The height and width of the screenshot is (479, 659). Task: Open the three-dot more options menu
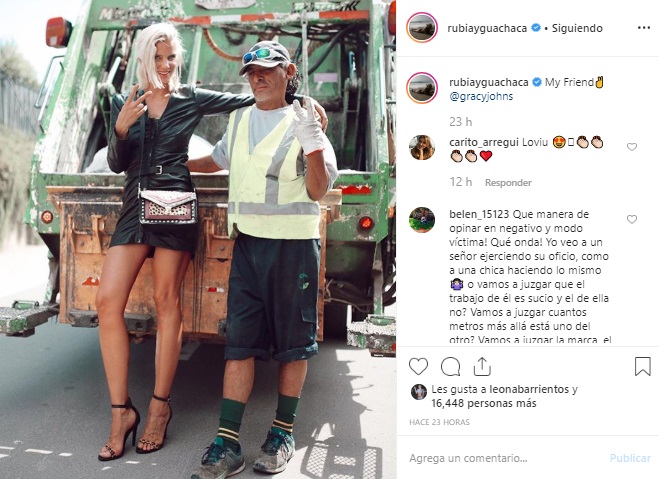pos(643,28)
